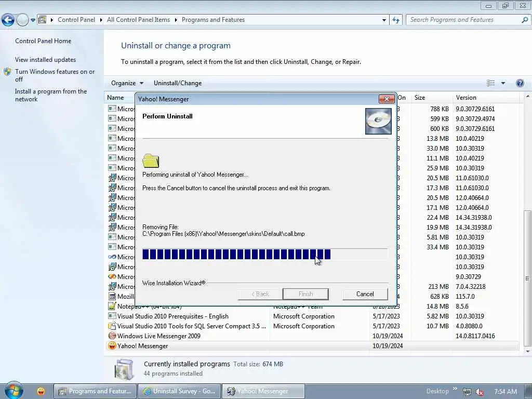Sort the list by the Version column
The width and height of the screenshot is (532, 399).
click(x=485, y=97)
